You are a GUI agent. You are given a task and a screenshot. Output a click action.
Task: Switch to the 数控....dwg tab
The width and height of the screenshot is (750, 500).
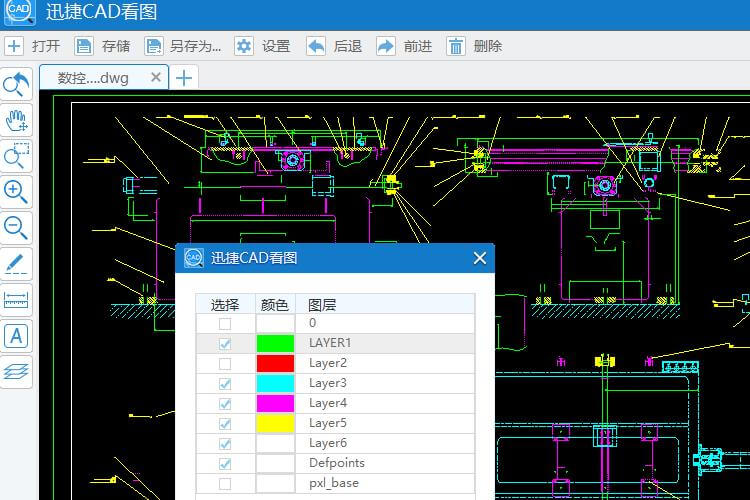point(103,78)
